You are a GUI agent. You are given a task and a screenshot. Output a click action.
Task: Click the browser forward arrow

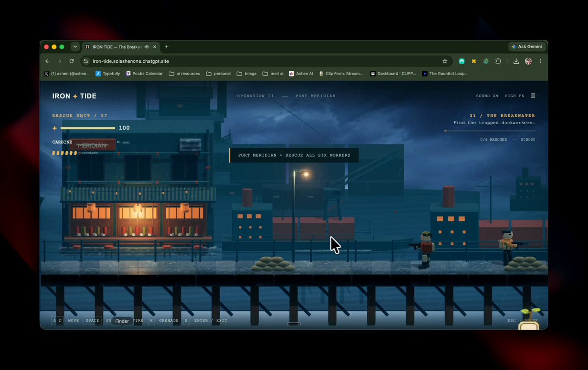point(59,61)
